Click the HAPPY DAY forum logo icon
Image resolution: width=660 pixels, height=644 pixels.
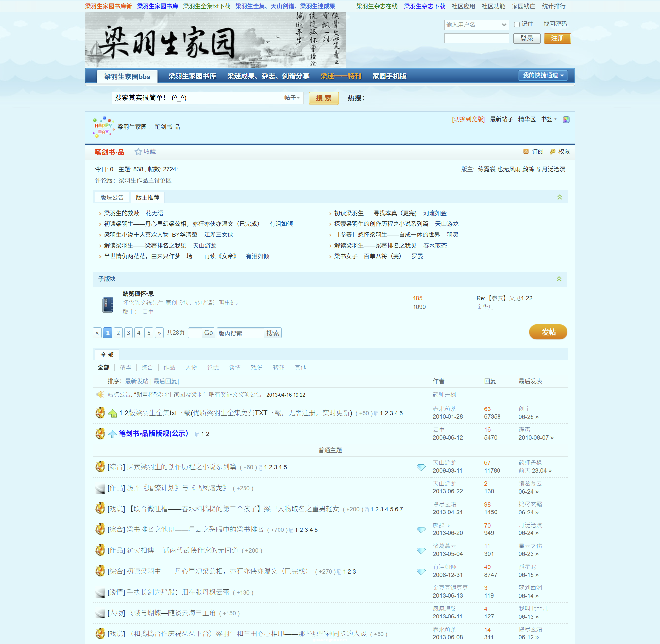(x=102, y=127)
